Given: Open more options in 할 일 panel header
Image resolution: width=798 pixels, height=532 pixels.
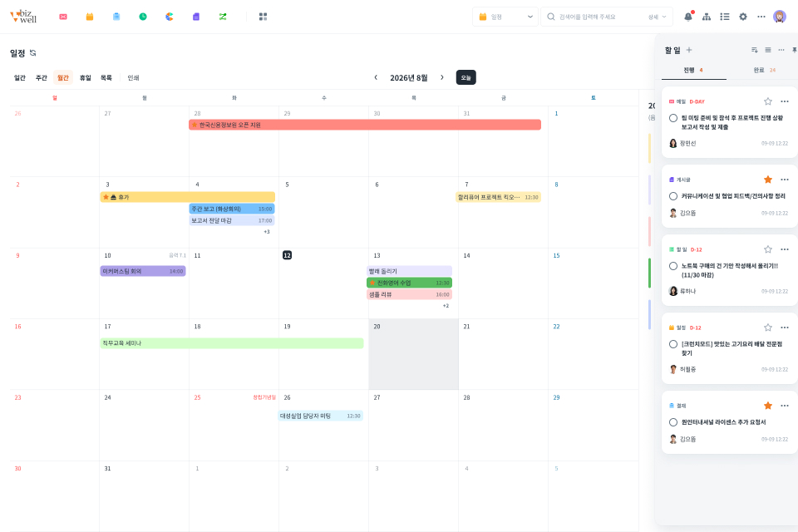Looking at the screenshot, I should [x=781, y=50].
